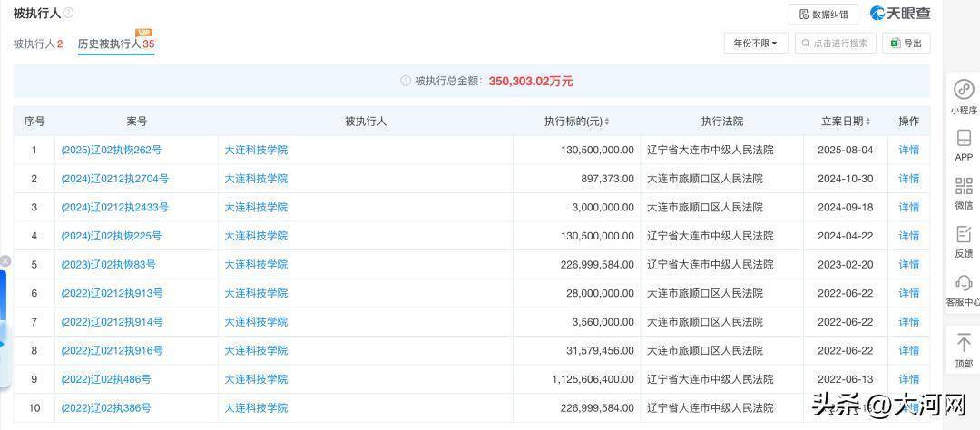Click the 顶部 back-to-top arrow icon
The height and width of the screenshot is (430, 980).
coord(964,343)
